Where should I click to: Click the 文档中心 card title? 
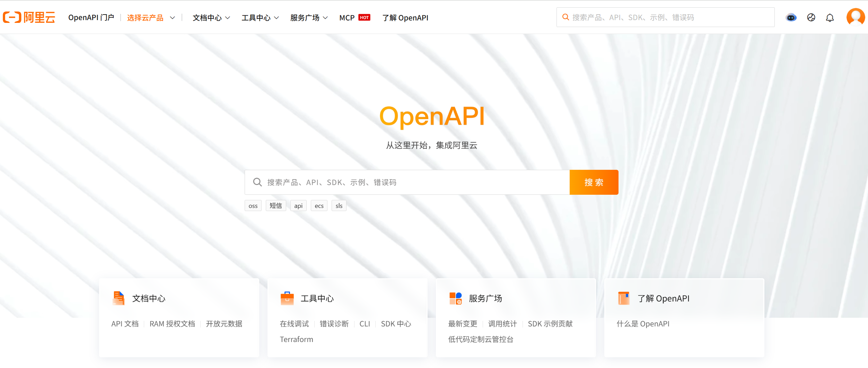coord(149,298)
